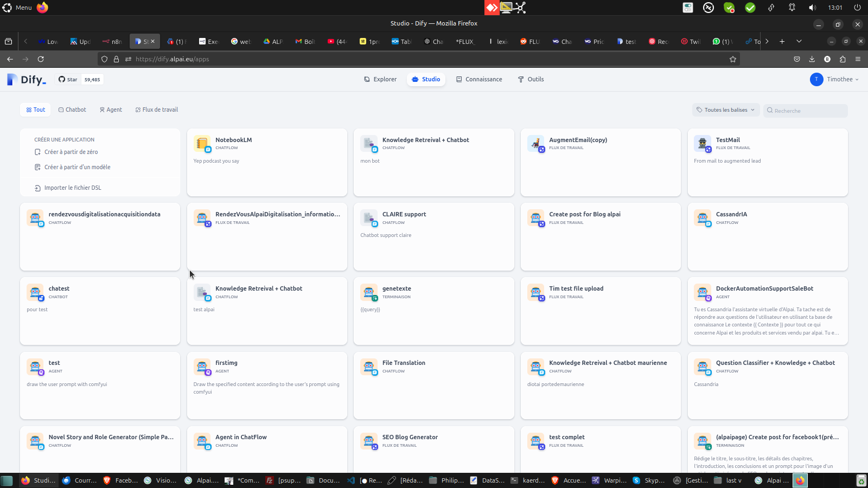The height and width of the screenshot is (488, 868).
Task: Filter apps by Tout
Action: [x=36, y=110]
